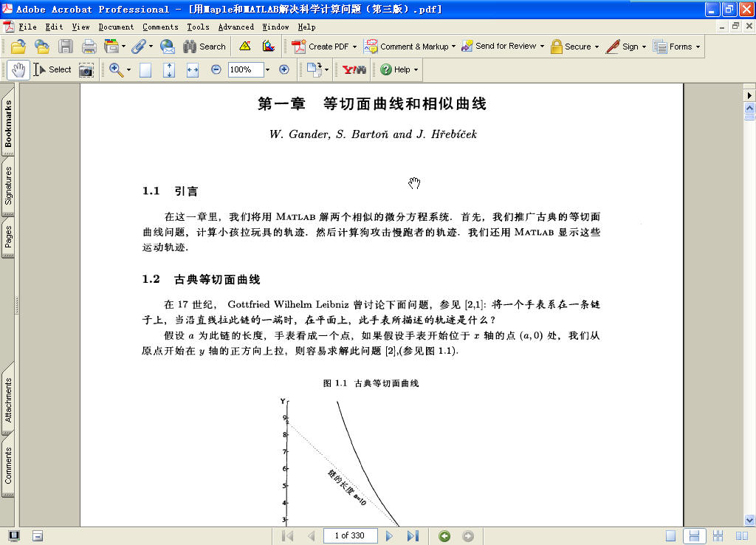The height and width of the screenshot is (545, 756).
Task: Open the Comments side tab
Action: click(x=8, y=465)
